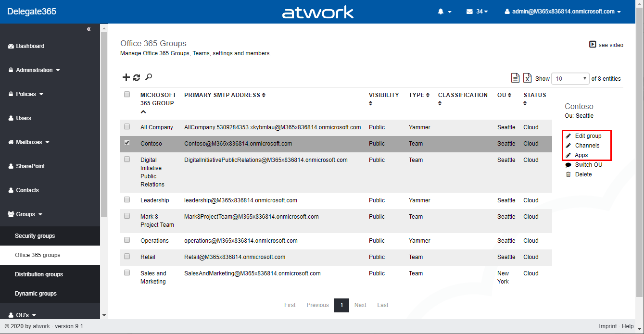
Task: Open the mail envelope with 34 messages
Action: pos(477,12)
